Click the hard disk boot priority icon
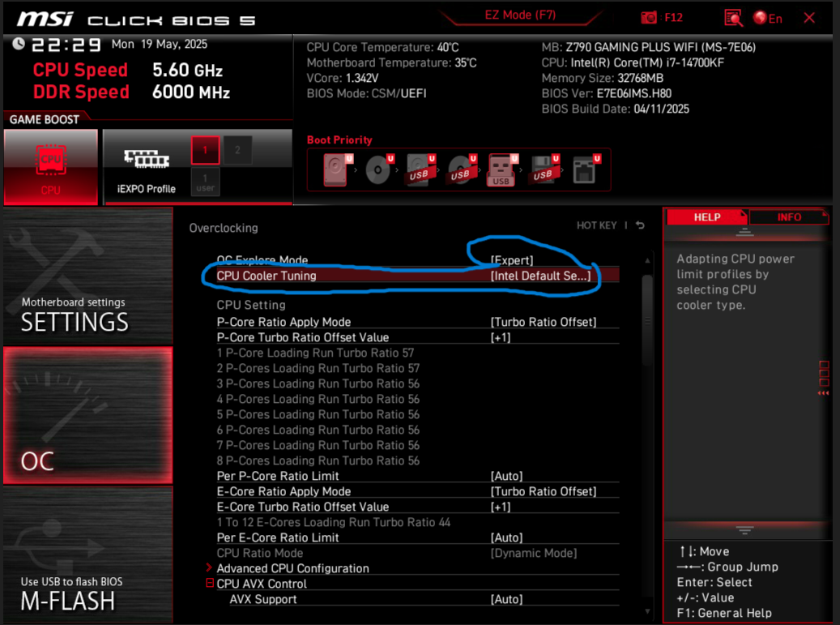Screen dimensions: 840x625 [x=338, y=169]
